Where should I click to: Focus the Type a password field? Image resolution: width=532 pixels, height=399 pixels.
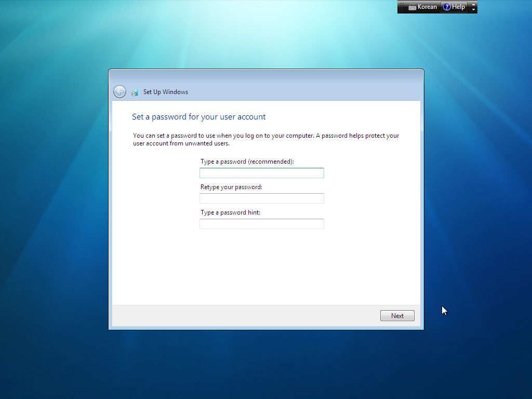262,173
